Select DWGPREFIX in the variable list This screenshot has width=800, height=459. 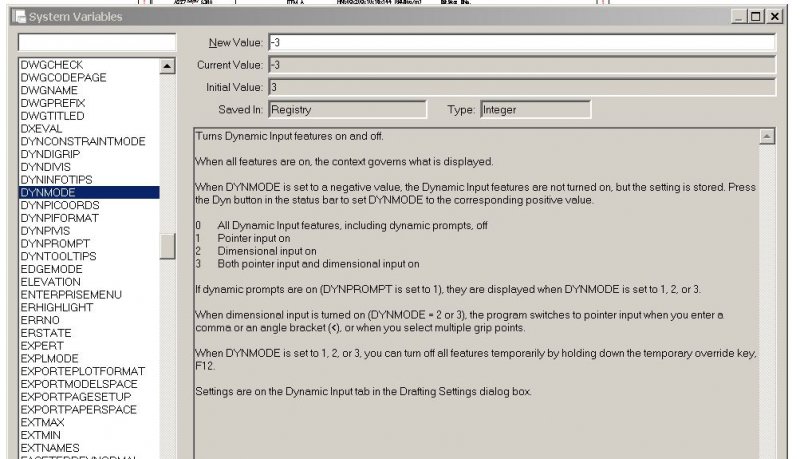point(53,103)
